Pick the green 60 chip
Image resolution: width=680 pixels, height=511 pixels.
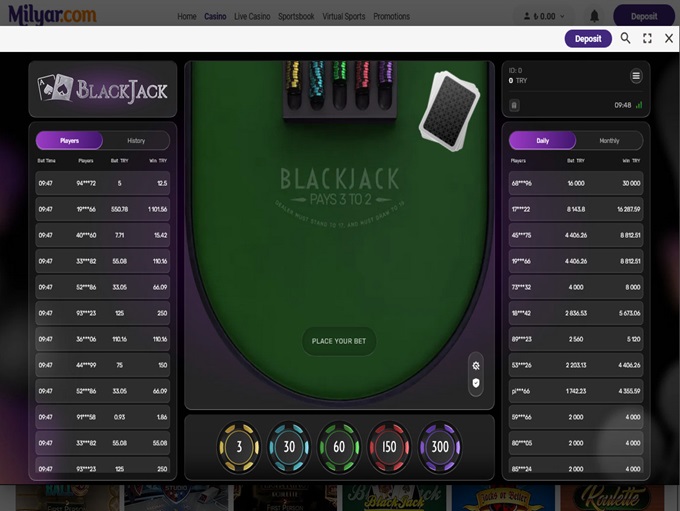pos(339,447)
